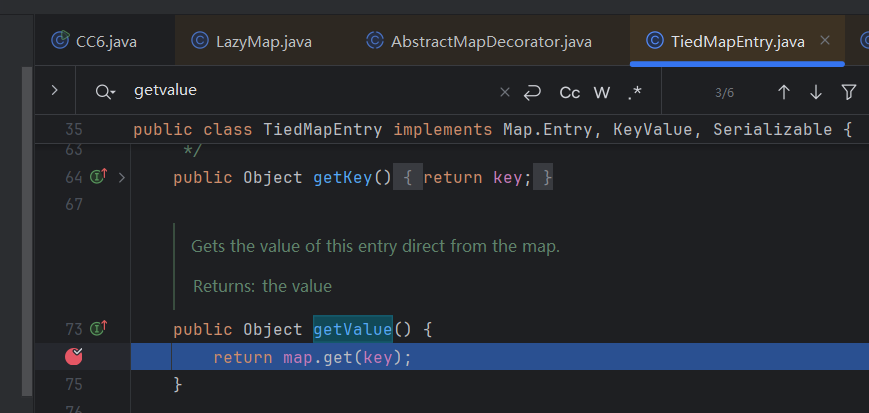Clear the search text with X
Image resolution: width=869 pixels, height=413 pixels.
[504, 92]
